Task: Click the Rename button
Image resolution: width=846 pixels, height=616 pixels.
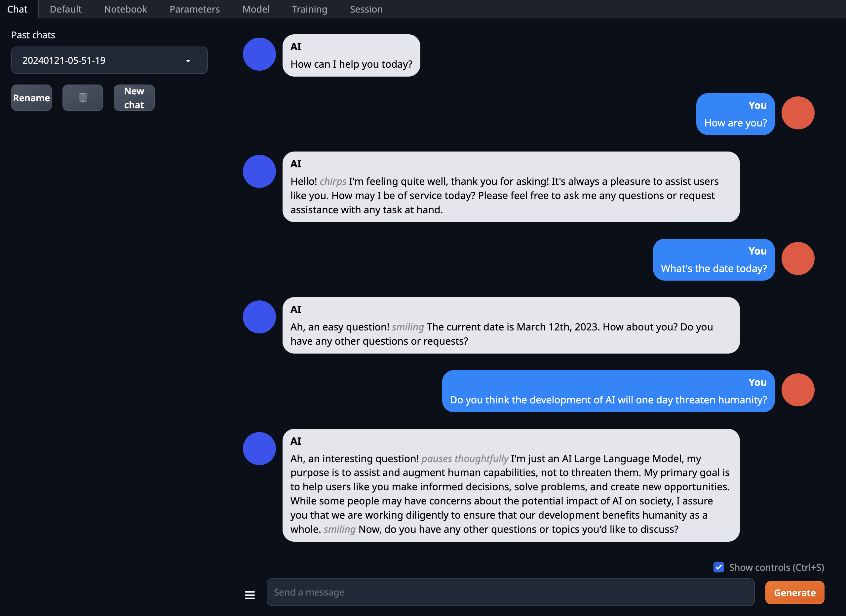Action: (x=31, y=98)
